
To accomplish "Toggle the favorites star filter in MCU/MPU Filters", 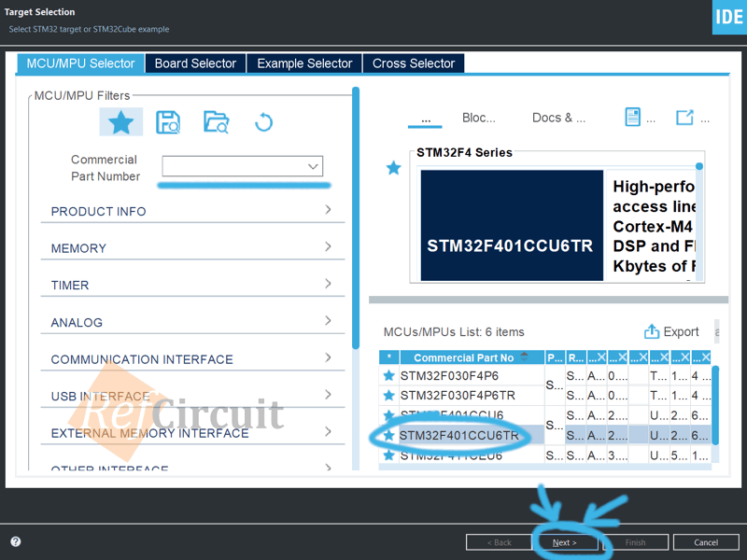I will 121,122.
